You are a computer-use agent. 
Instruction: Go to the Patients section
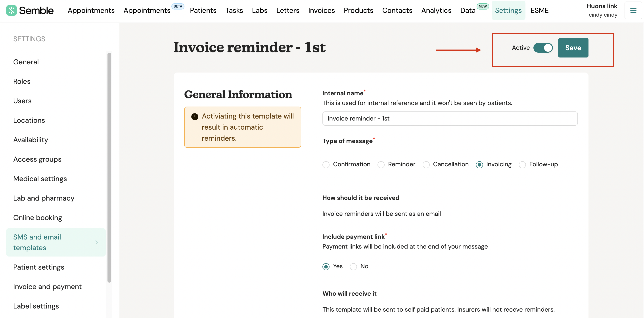(203, 10)
